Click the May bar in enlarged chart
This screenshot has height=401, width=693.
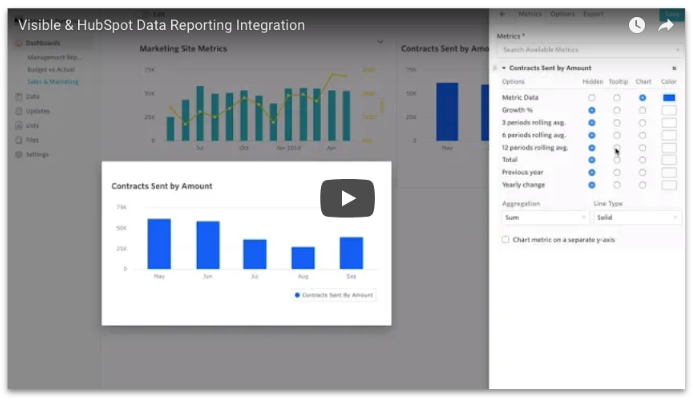(159, 244)
